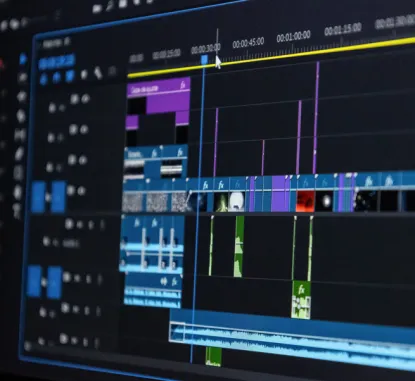Lock the A1 audio track

tap(46, 241)
